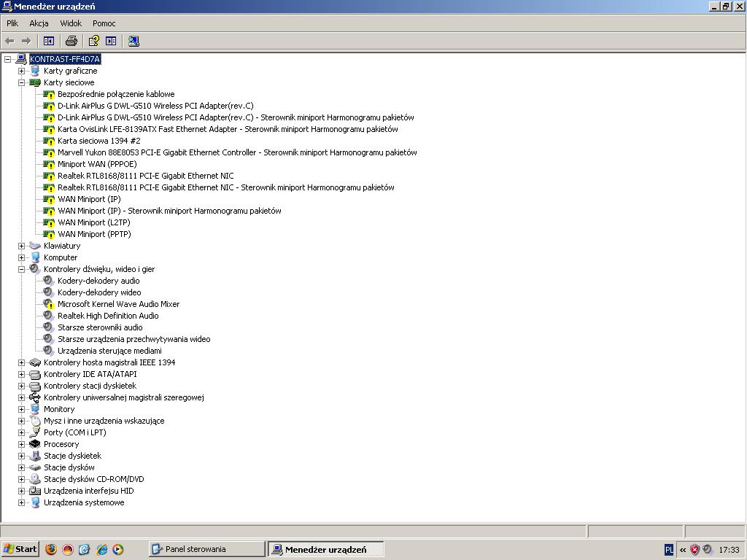Click the Mysz mouse device icon
747x560 pixels.
[x=35, y=421]
